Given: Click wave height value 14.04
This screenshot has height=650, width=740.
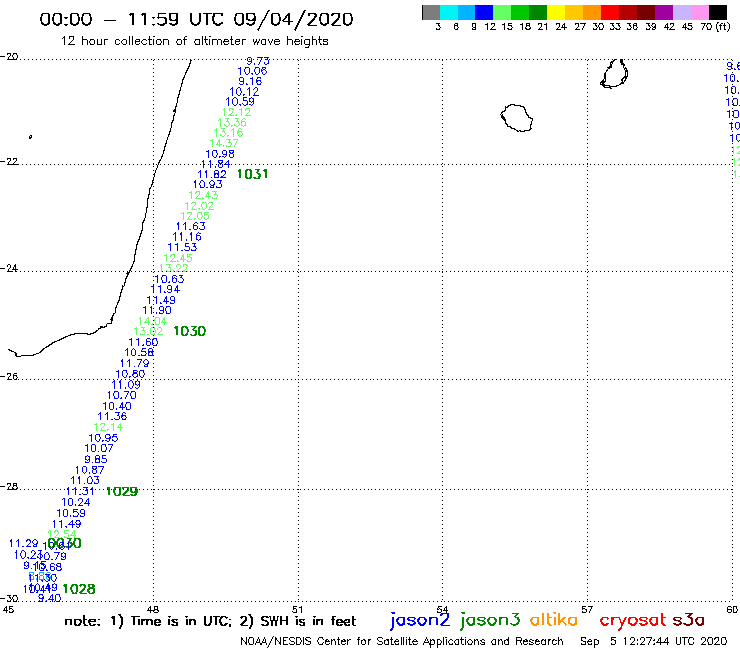Looking at the screenshot, I should 152,321.
